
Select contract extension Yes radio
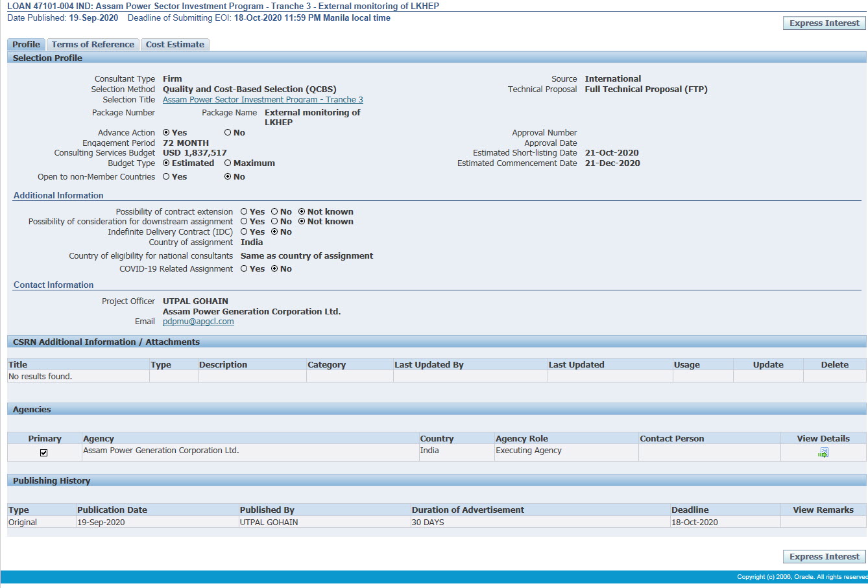coord(244,211)
